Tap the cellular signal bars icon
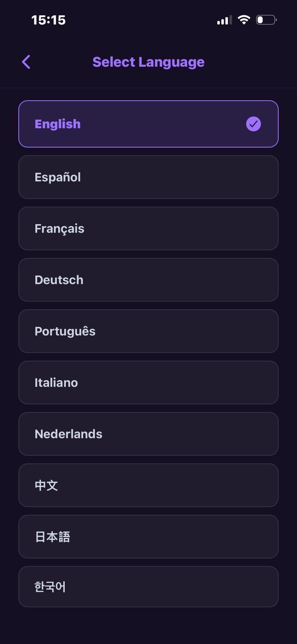This screenshot has height=644, width=297. 224,20
